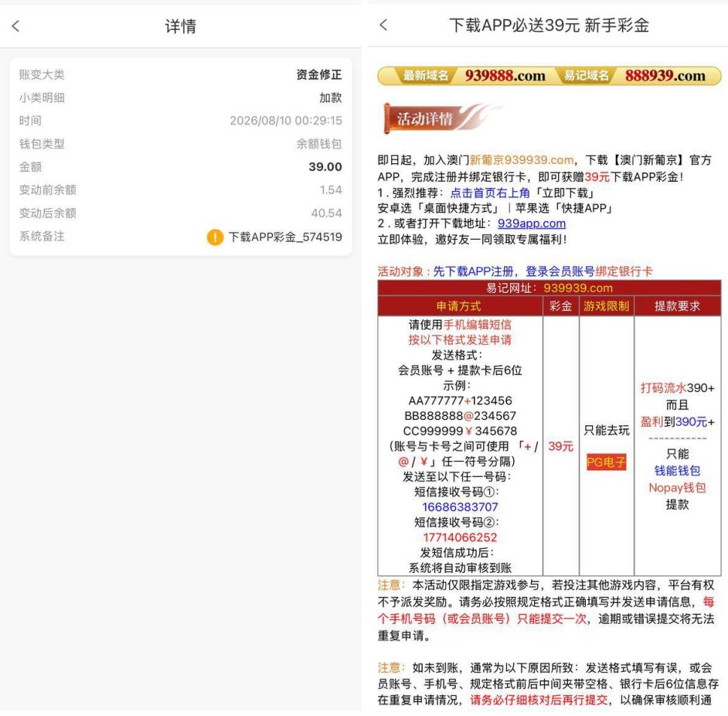Screen dimensions: 728x716
Task: Select the 申请方式 table header
Action: click(459, 306)
